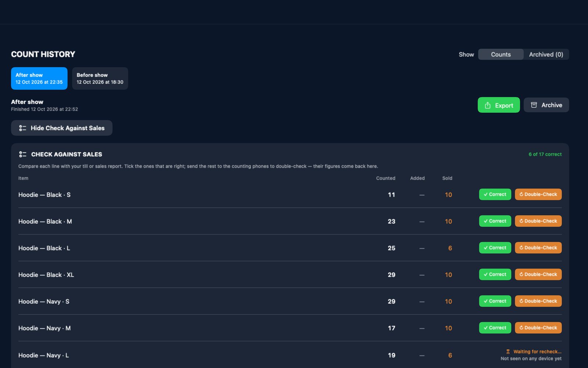Show Archived (0) counts
This screenshot has width=588, height=368.
click(546, 54)
